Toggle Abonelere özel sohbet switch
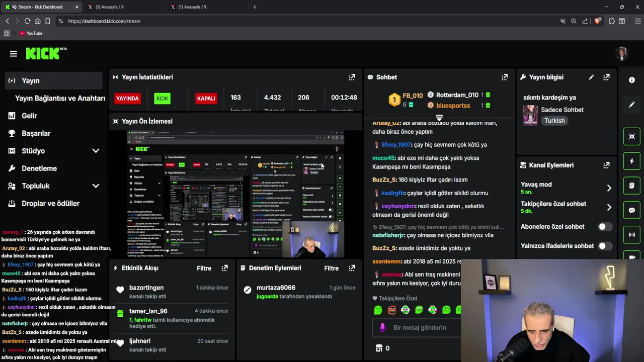Image resolution: width=644 pixels, height=362 pixels. point(605,227)
